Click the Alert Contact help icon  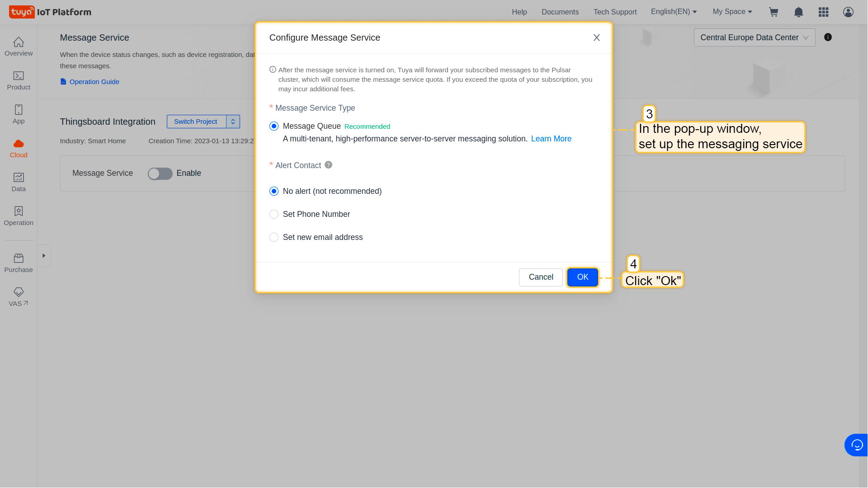(x=329, y=165)
